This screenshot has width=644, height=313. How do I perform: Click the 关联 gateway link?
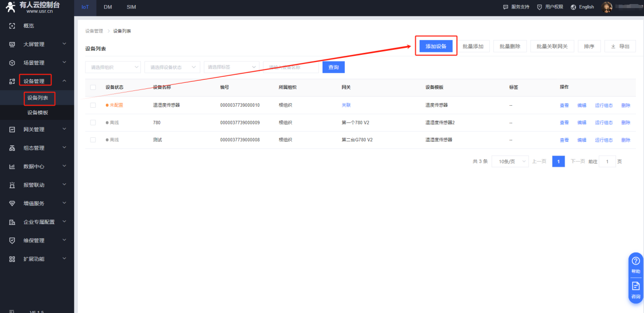point(346,105)
